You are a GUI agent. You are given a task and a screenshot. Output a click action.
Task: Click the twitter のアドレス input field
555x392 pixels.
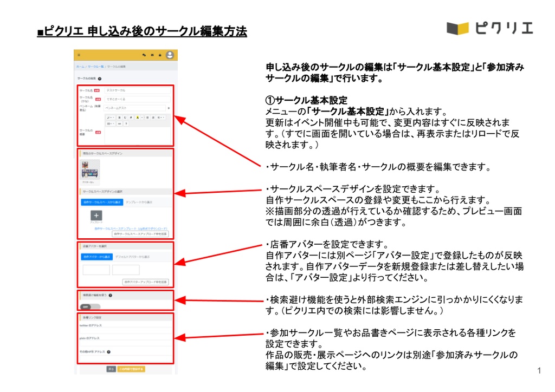[x=125, y=330]
